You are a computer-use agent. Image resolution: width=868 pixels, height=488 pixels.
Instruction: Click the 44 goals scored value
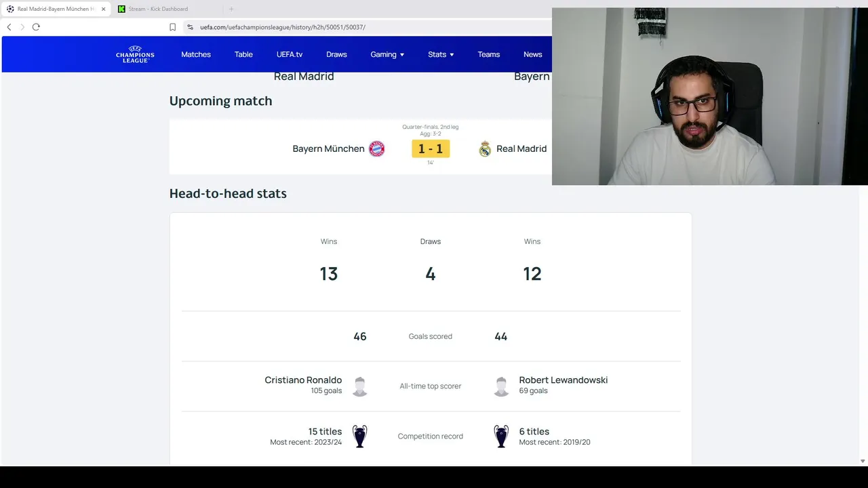click(501, 336)
